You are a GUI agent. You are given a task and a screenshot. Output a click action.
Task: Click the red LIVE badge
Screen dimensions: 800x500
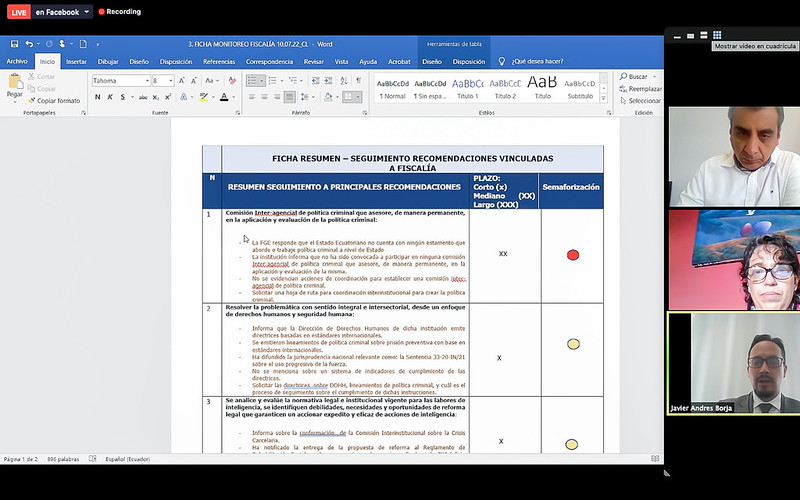click(x=19, y=12)
